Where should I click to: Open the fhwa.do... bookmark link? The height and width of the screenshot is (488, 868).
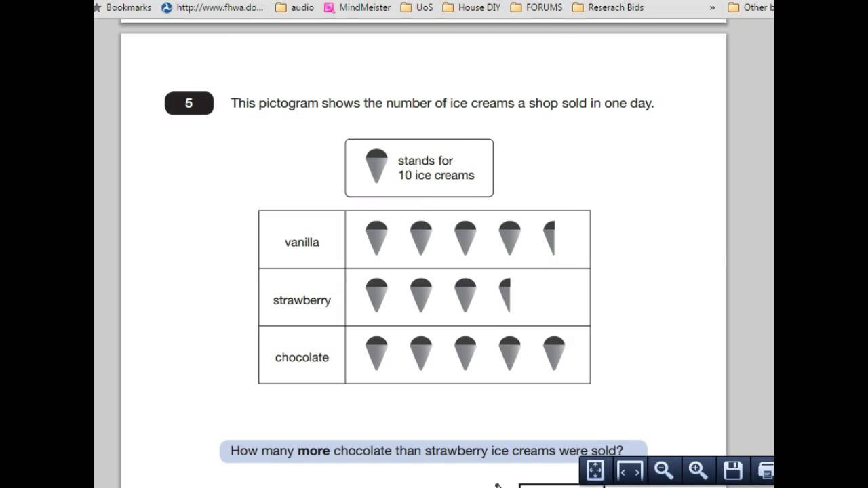[x=212, y=7]
